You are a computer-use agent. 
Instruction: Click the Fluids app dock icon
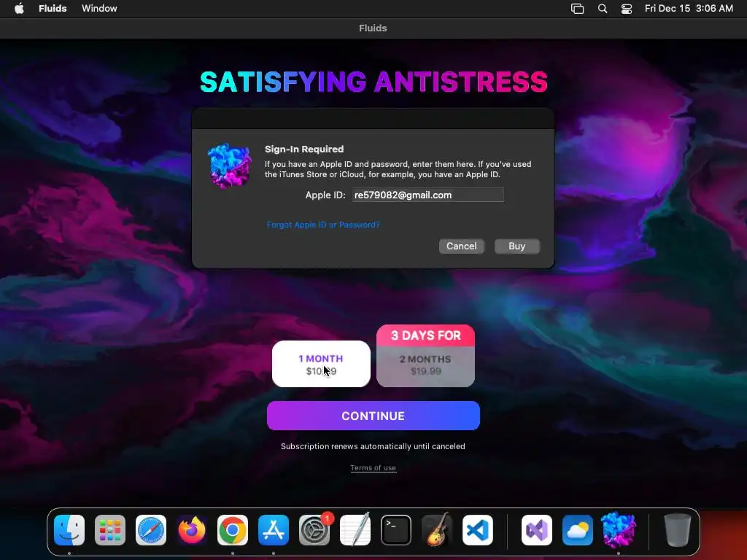pos(619,529)
